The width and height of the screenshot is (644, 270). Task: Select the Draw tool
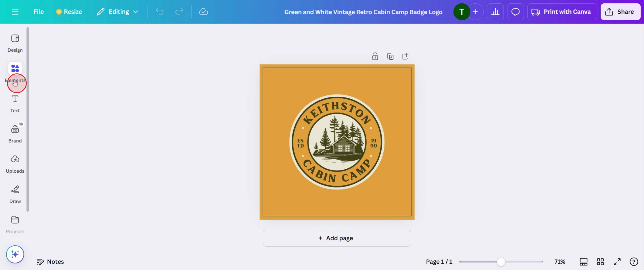pos(15,194)
